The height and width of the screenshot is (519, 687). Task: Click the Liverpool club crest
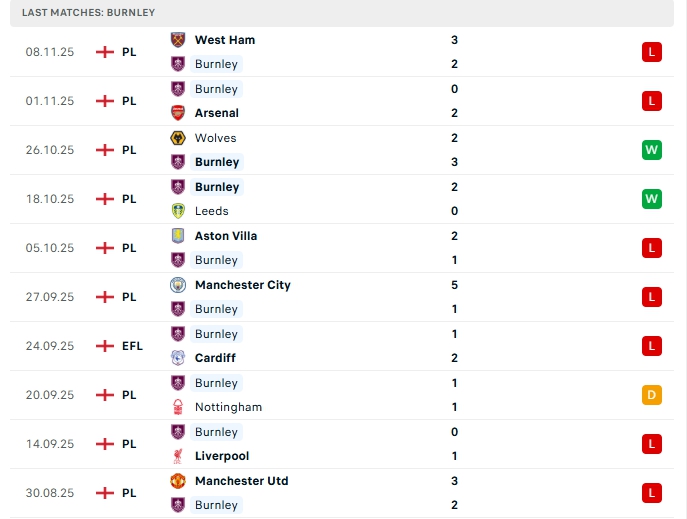tap(178, 456)
